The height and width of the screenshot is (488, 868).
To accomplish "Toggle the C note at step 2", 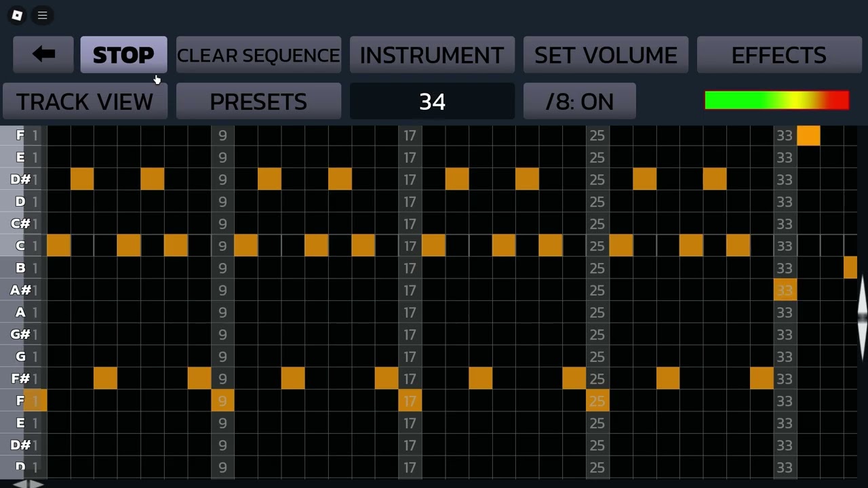I will 58,245.
